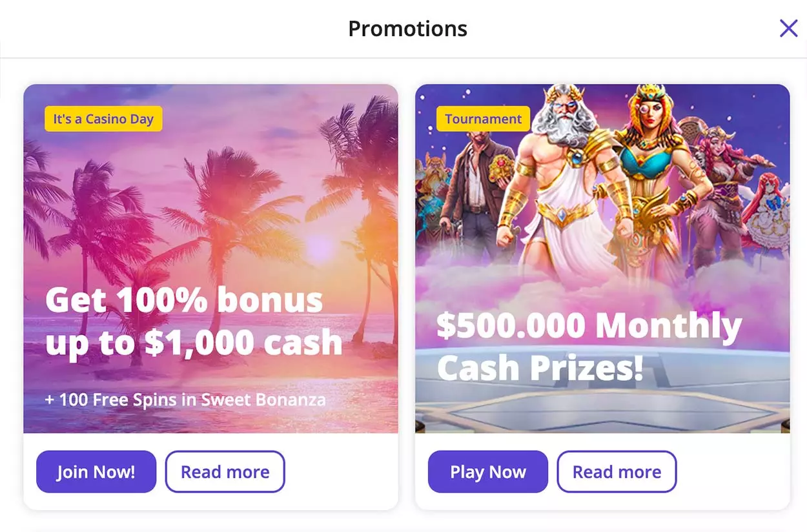807x532 pixels.
Task: Open Read more for Tournament promotion
Action: (x=617, y=472)
